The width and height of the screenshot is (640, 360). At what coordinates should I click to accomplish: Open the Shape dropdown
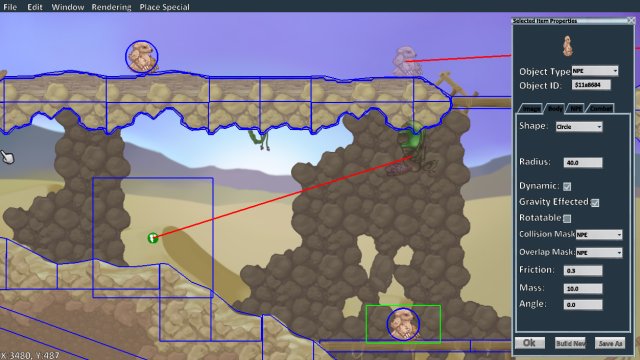coord(579,127)
